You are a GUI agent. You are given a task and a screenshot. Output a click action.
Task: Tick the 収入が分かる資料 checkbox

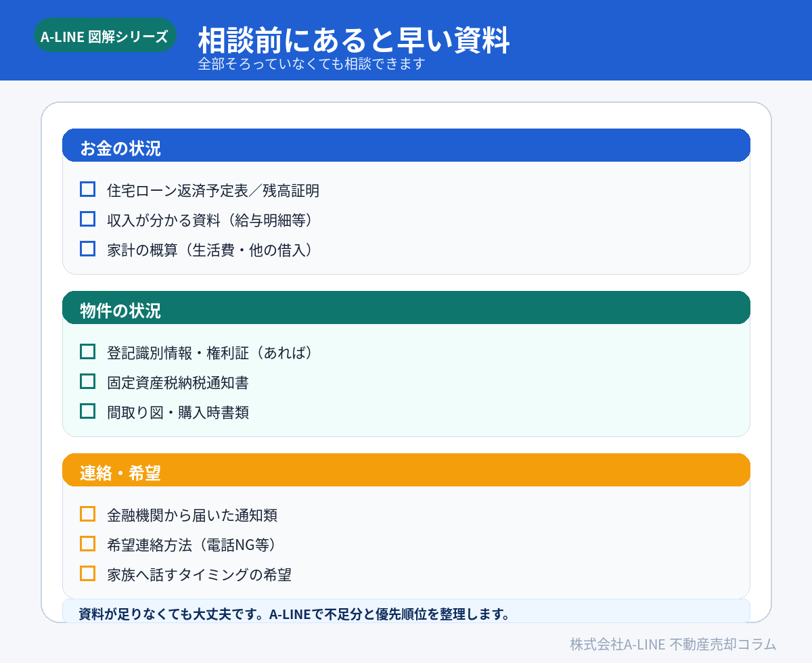(x=87, y=219)
